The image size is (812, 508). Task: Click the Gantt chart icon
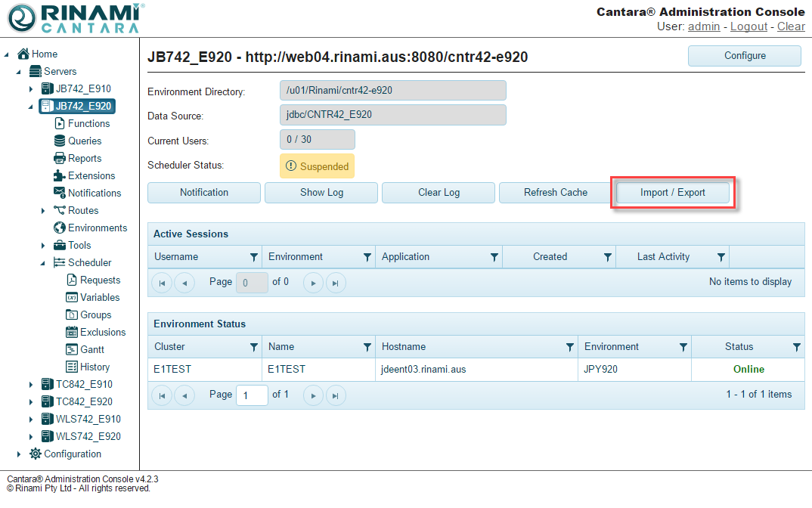(x=72, y=349)
